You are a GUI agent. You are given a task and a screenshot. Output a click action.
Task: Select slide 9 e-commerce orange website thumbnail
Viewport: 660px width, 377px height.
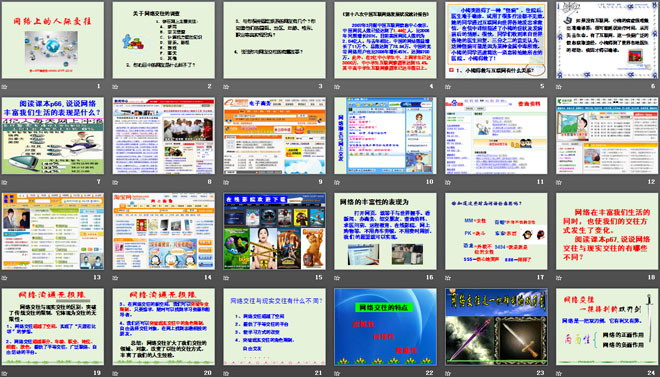(274, 135)
